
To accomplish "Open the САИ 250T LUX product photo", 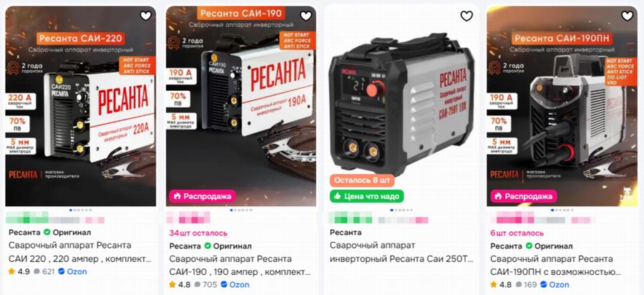I will (x=401, y=106).
